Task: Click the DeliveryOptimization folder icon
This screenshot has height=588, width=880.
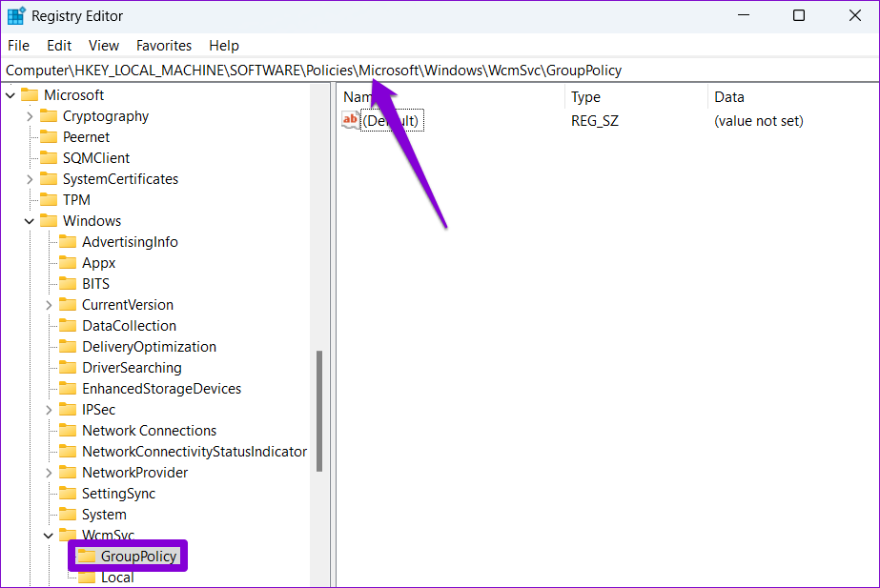Action: (x=68, y=347)
